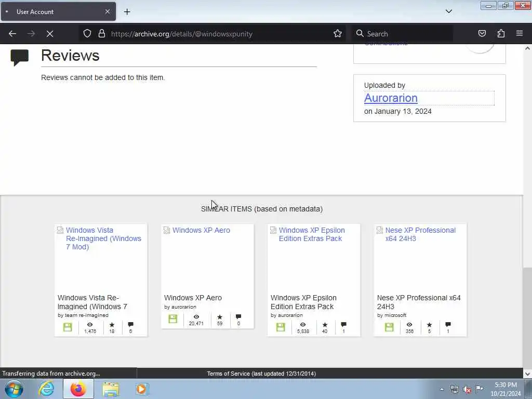The height and width of the screenshot is (399, 532).
Task: Open Nese XP Professional x64 24H3 link
Action: [x=420, y=234]
